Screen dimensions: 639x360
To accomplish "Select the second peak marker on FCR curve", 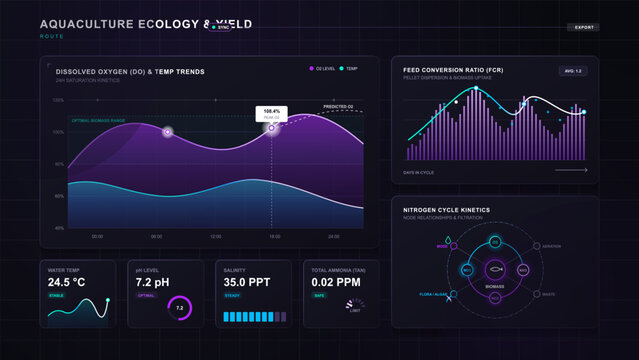I will click(524, 104).
